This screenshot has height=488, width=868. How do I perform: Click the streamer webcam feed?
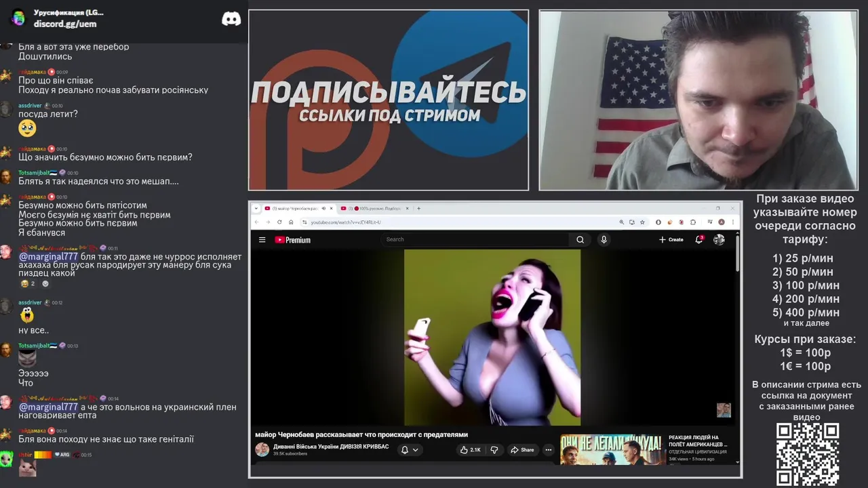(698, 100)
